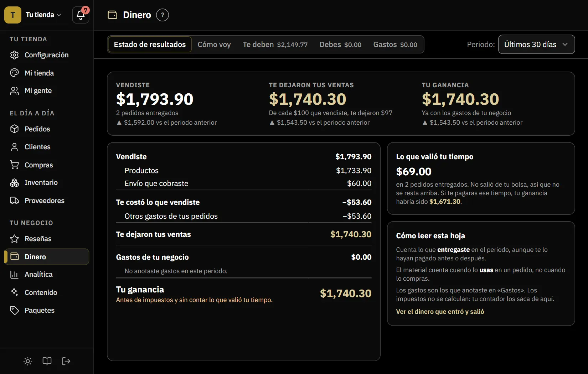Click the Mi tienda palette icon
The image size is (588, 374).
click(14, 73)
